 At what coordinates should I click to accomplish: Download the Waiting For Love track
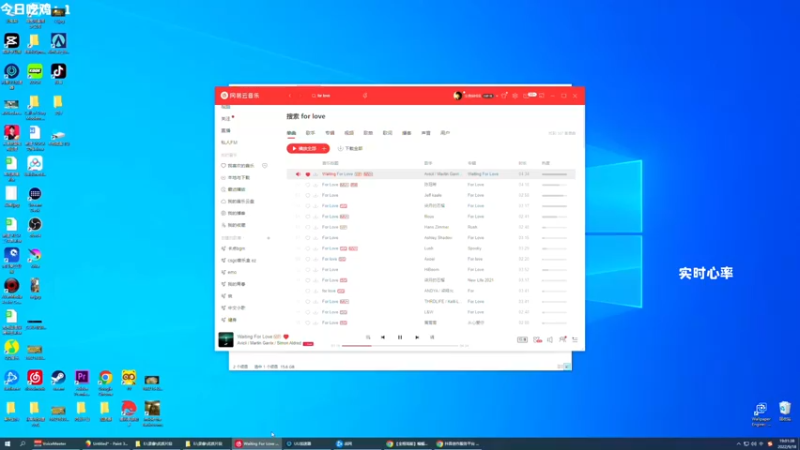point(315,174)
